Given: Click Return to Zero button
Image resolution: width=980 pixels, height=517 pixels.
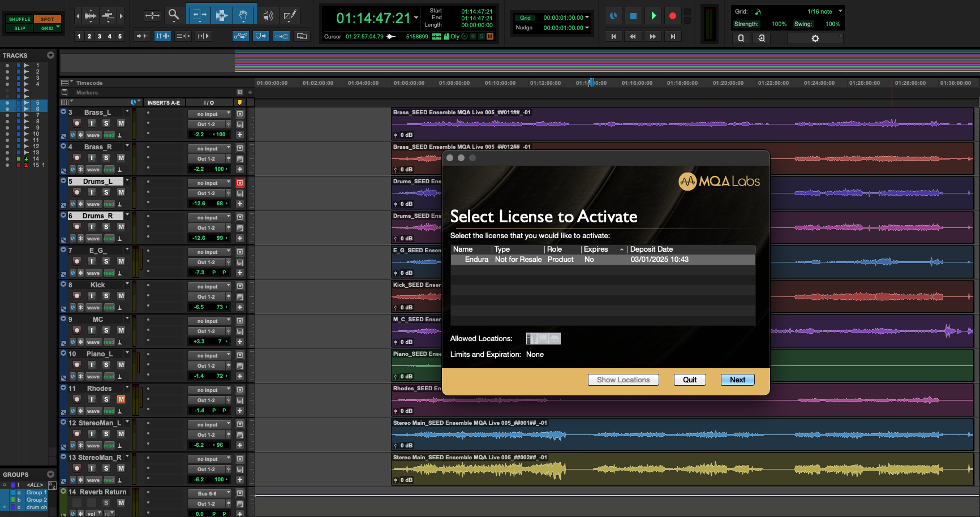Looking at the screenshot, I should point(613,36).
